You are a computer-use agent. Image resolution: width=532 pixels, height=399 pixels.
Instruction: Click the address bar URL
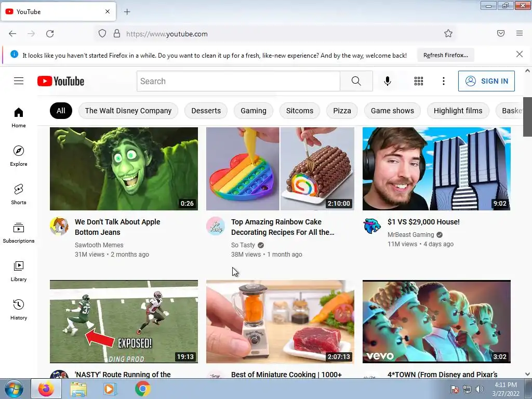(x=167, y=34)
